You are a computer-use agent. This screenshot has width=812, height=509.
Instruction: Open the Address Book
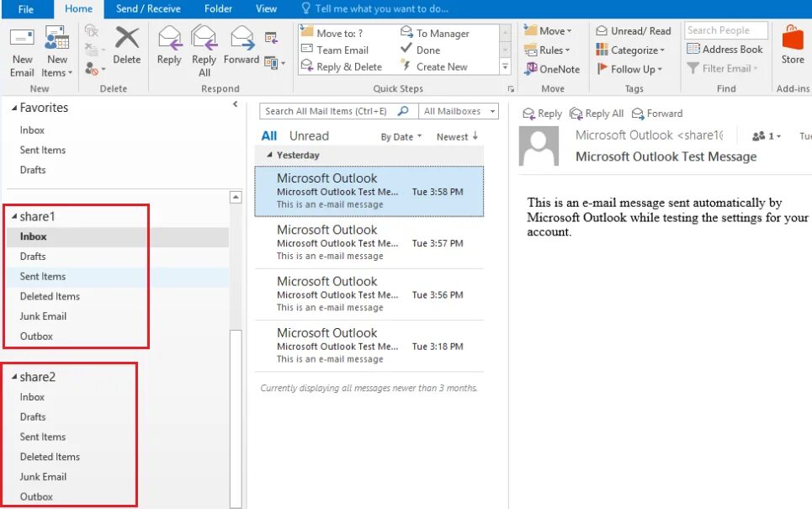724,49
